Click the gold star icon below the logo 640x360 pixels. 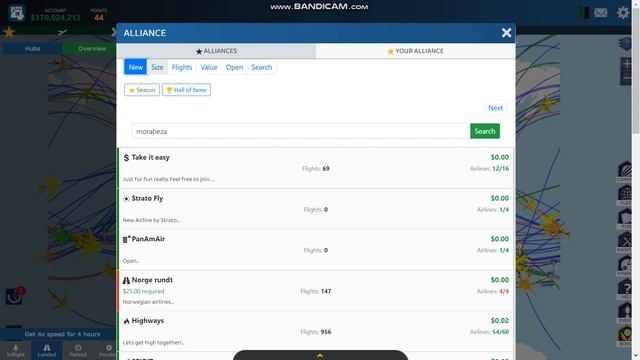tap(9, 32)
